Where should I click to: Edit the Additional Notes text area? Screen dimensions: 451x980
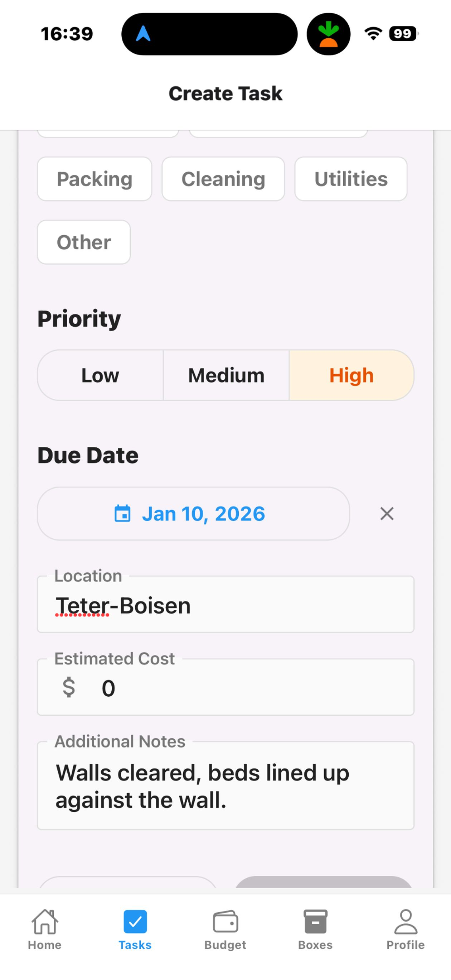click(225, 785)
